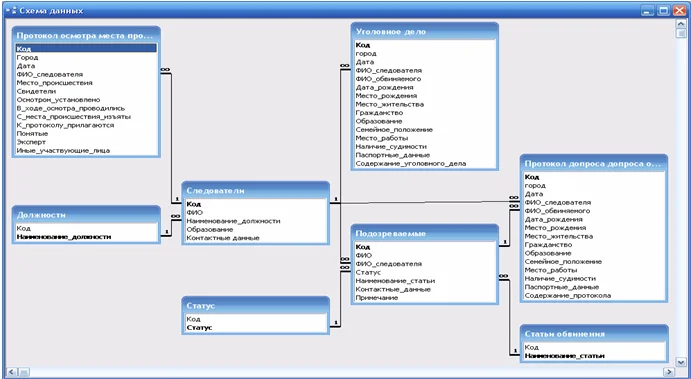Click the horizontal scrollbar right arrow

[669, 372]
